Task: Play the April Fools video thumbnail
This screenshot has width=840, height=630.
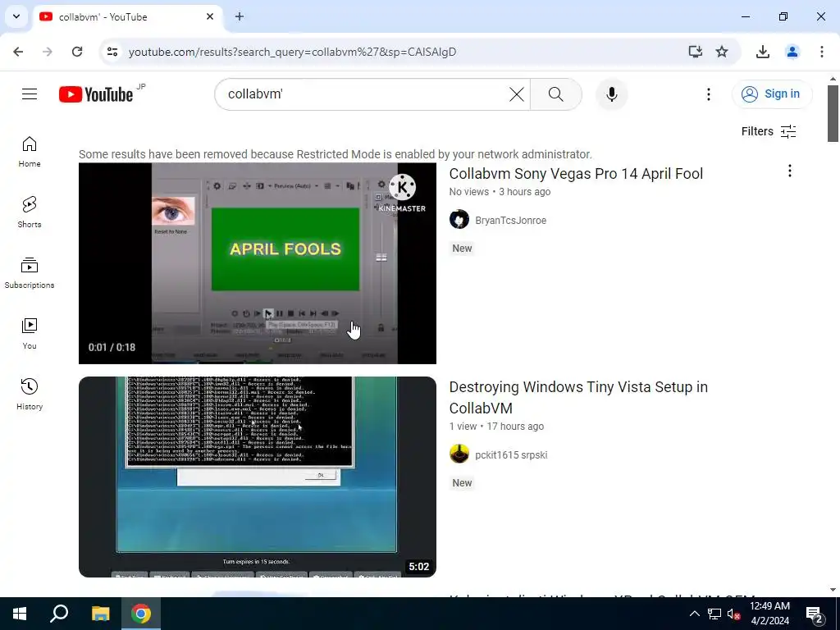Action: pyautogui.click(x=257, y=263)
